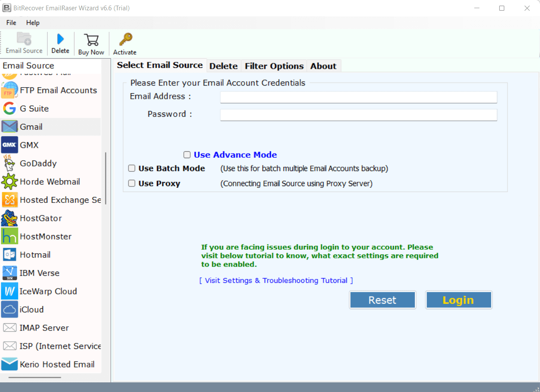Click the Email Address input field
The width and height of the screenshot is (540, 392).
tap(359, 97)
